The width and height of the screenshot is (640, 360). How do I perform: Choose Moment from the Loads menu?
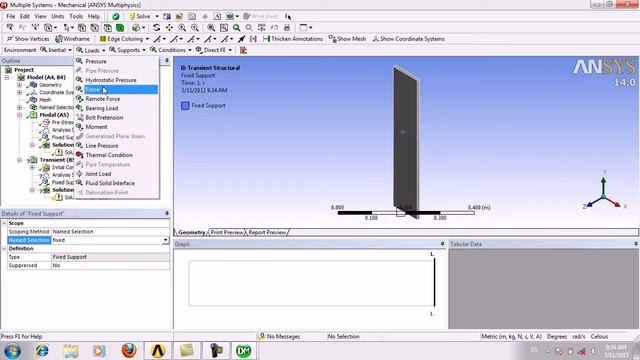[117, 127]
